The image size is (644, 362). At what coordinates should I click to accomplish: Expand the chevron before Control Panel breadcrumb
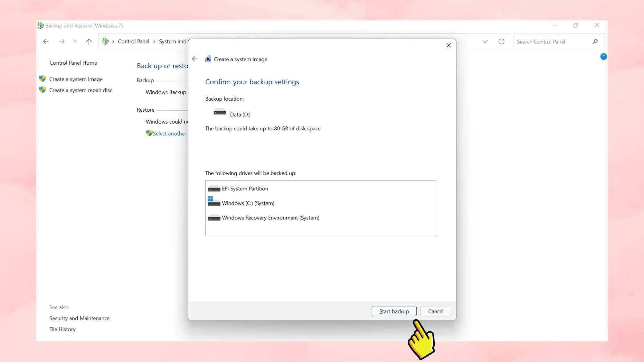113,42
